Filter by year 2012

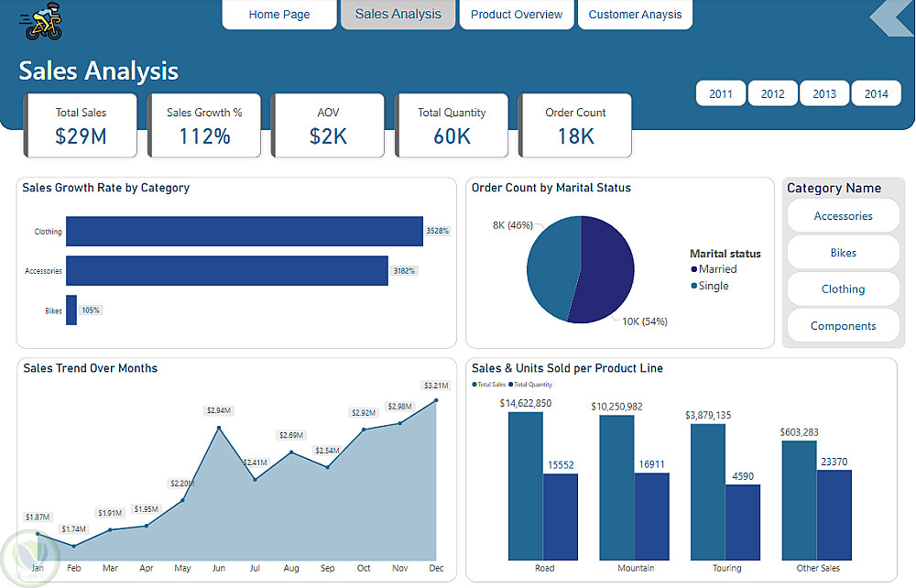[772, 93]
